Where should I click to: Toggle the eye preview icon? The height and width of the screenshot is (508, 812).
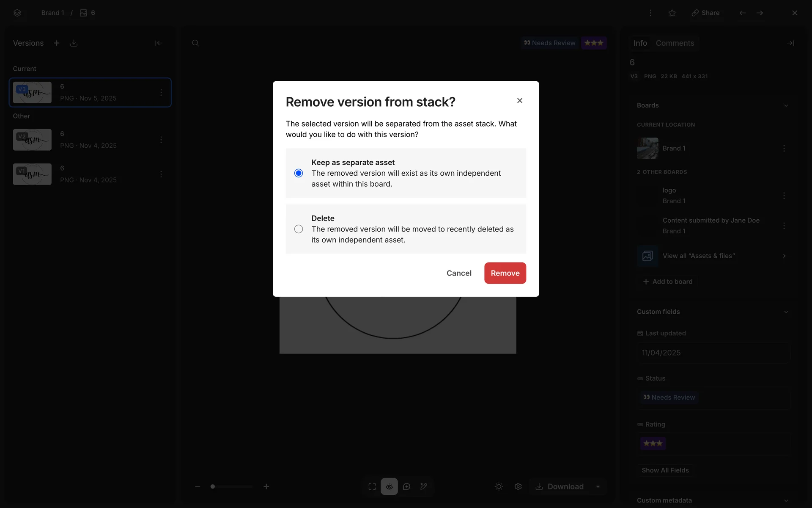(389, 486)
